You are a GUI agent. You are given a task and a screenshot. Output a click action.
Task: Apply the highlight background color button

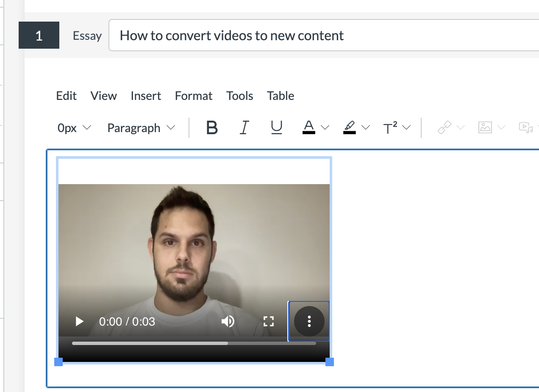pyautogui.click(x=350, y=127)
